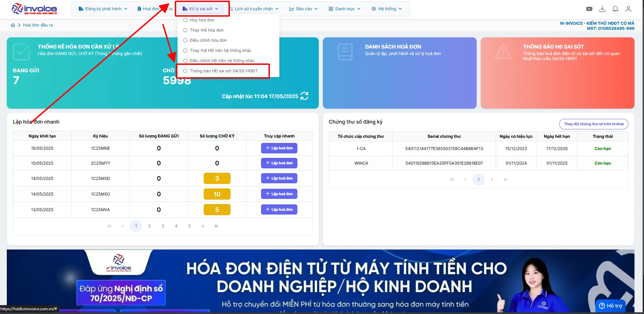Image resolution: width=644 pixels, height=314 pixels.
Task: Click Còn hạn status for I-CA
Action: [603, 149]
